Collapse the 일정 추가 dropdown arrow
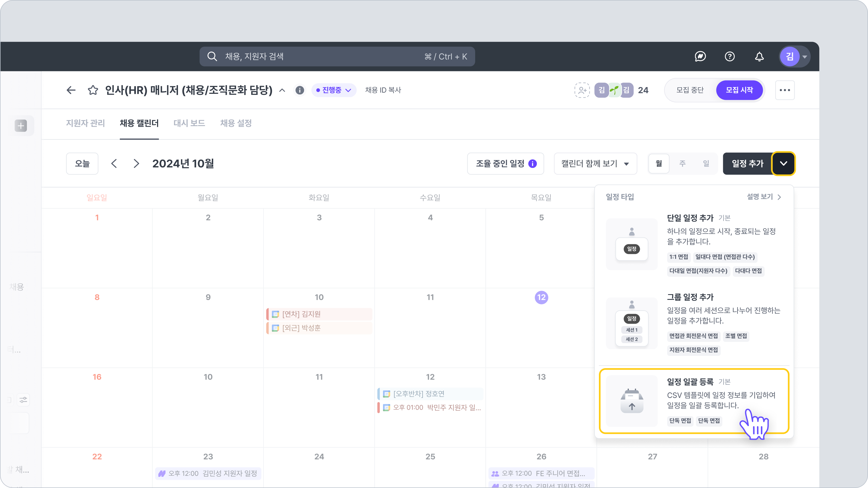The image size is (868, 488). tap(783, 163)
